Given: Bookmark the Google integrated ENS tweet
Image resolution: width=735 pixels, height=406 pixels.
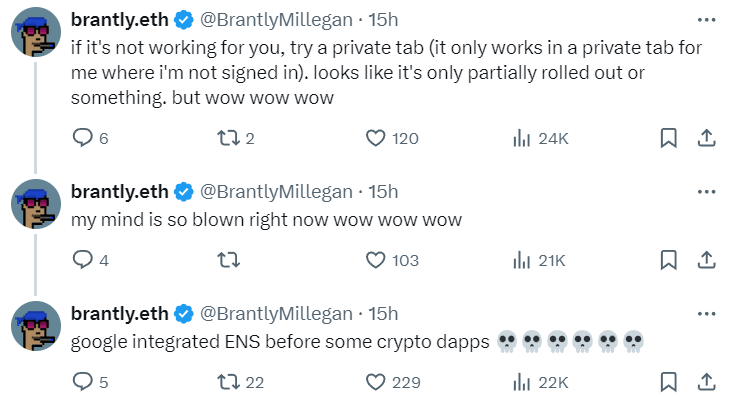Looking at the screenshot, I should point(669,382).
